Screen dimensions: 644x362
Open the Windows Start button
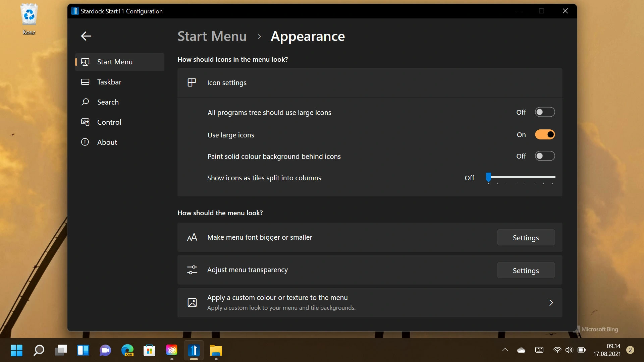[x=16, y=350]
